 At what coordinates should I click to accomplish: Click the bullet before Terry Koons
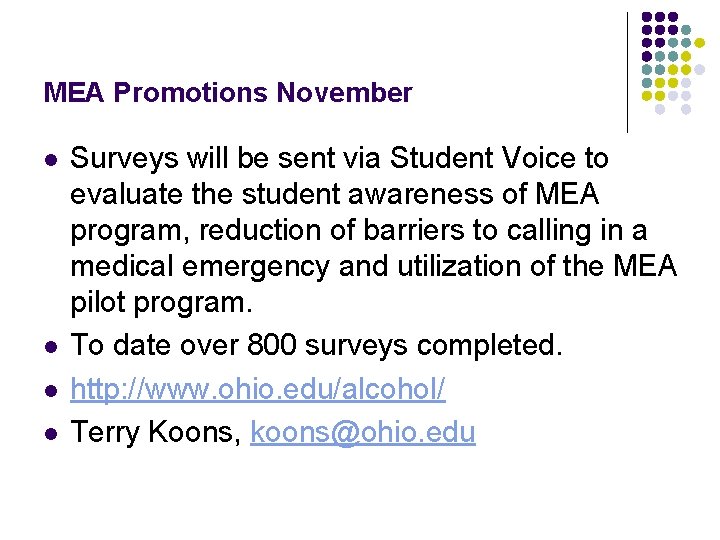[51, 434]
